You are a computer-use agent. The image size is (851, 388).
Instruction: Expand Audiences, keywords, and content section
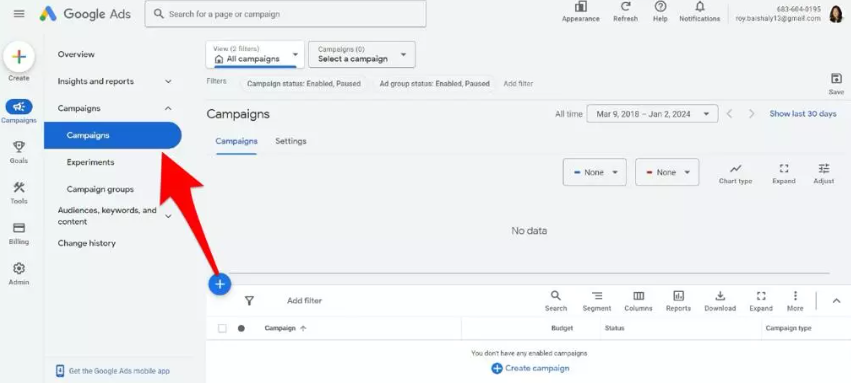pos(168,216)
